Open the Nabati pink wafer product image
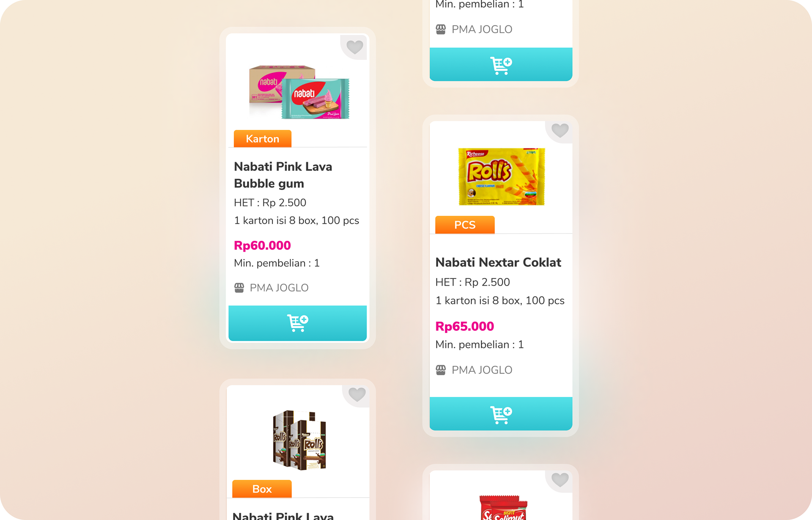Screen dimensions: 812x520 click(299, 92)
